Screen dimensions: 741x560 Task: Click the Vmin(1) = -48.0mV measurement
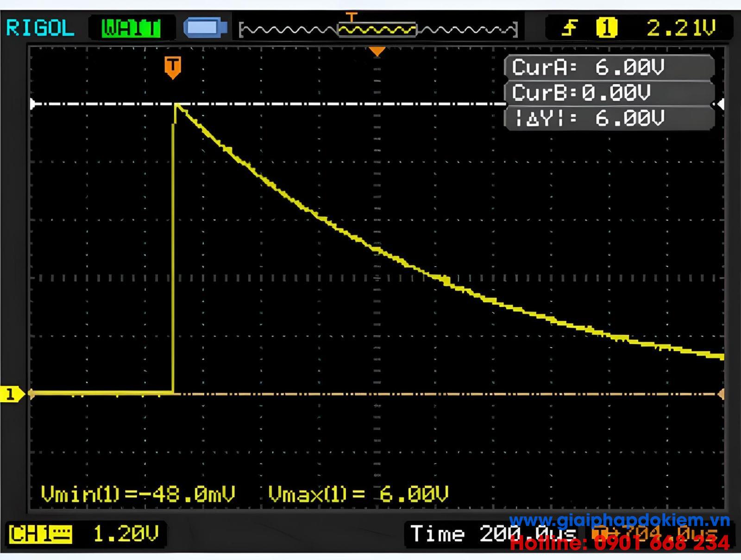tap(138, 494)
